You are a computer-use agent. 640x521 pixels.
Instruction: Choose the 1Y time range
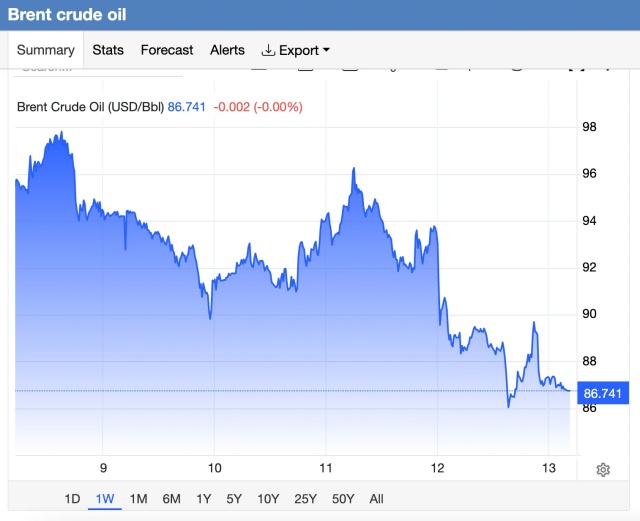click(204, 499)
